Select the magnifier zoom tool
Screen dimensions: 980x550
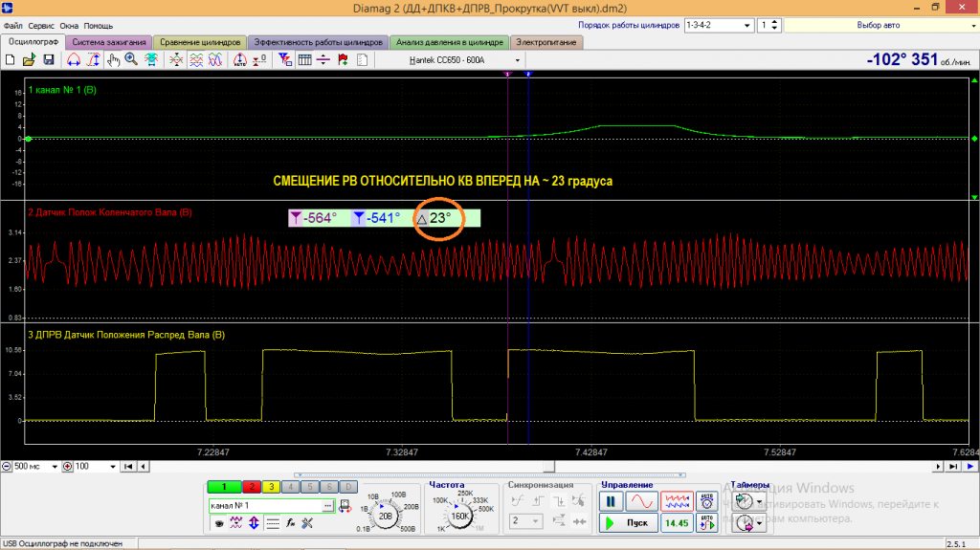(131, 60)
